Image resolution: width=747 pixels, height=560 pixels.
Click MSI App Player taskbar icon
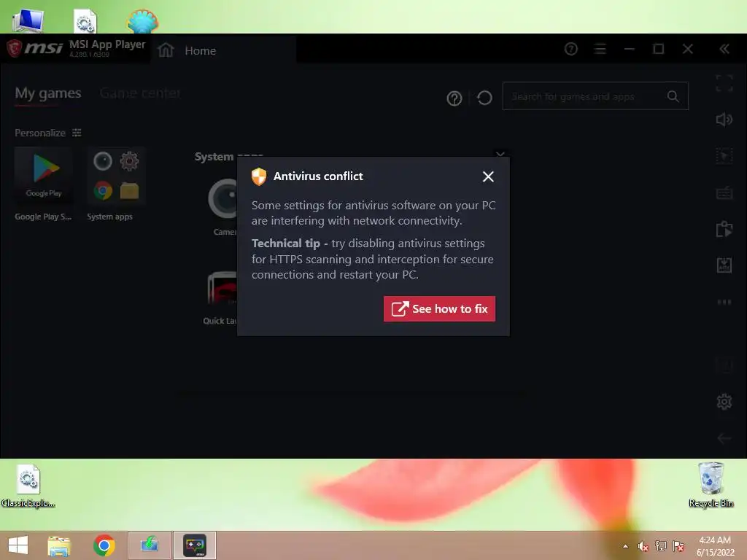pos(195,545)
